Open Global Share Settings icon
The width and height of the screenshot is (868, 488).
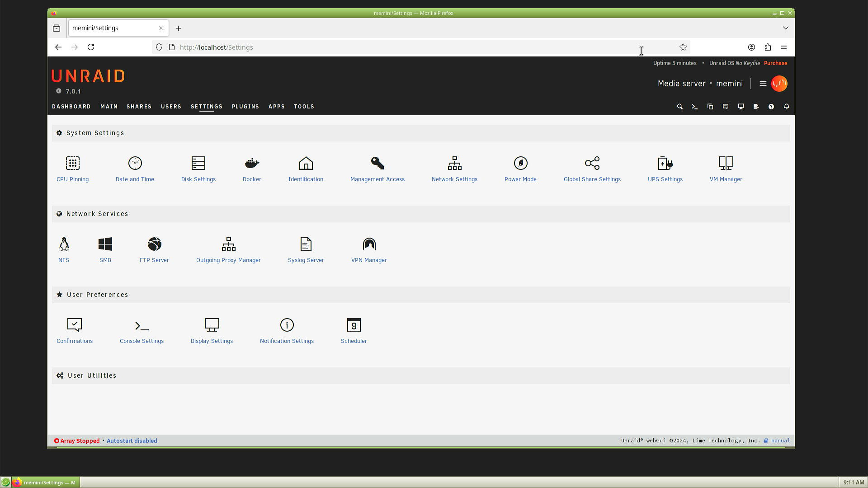592,163
